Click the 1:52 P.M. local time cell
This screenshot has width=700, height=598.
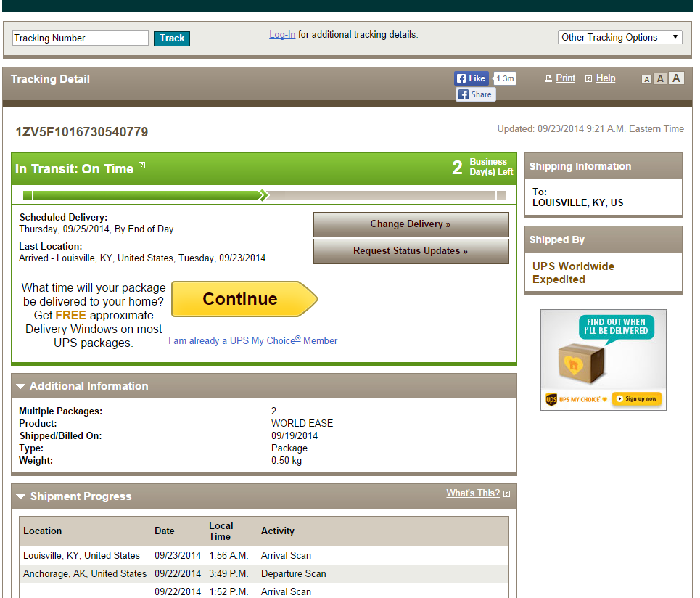coord(228,591)
